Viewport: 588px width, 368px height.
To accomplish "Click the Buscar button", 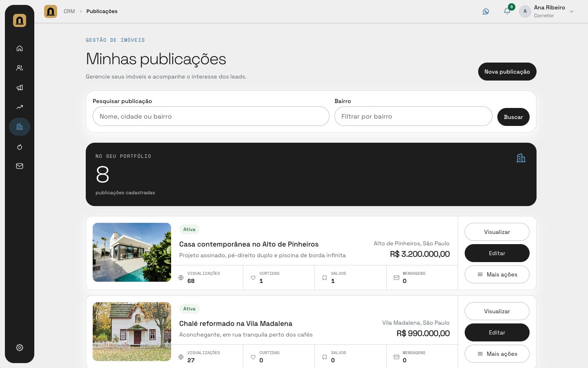I will tap(513, 117).
